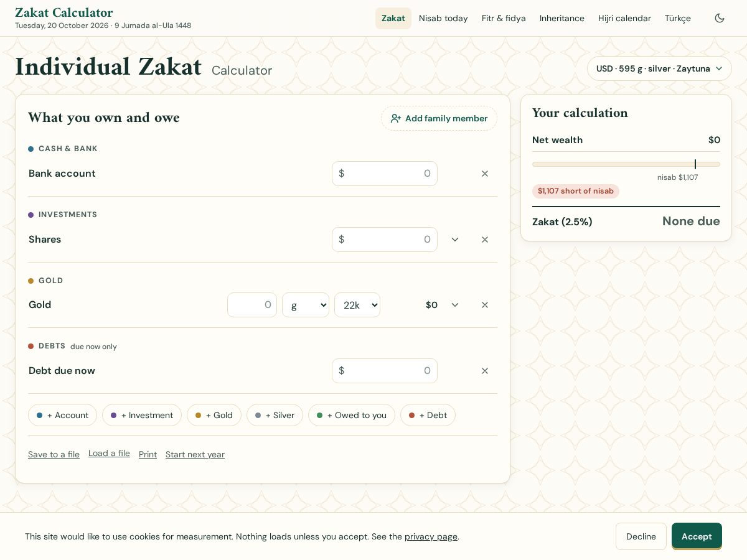This screenshot has width=747, height=560.
Task: Toggle dark mode moon icon
Action: pyautogui.click(x=720, y=18)
